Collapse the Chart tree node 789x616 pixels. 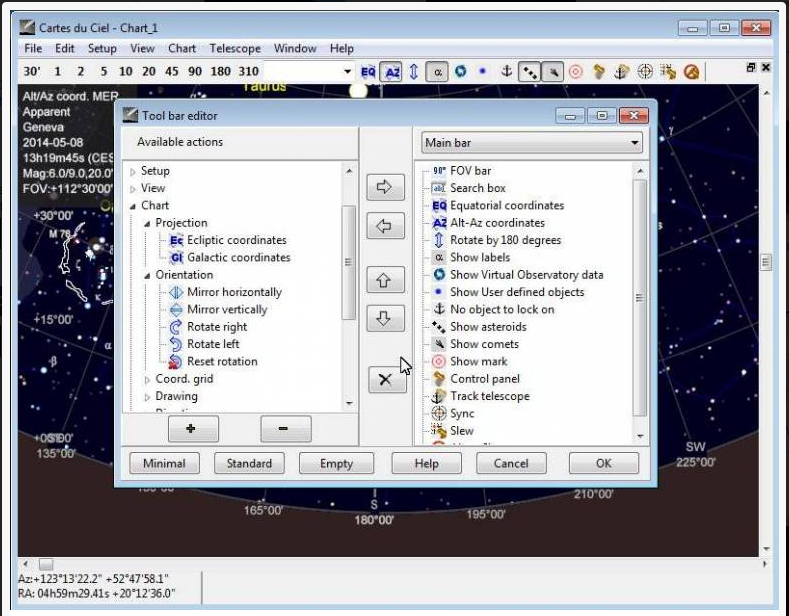[x=133, y=206]
